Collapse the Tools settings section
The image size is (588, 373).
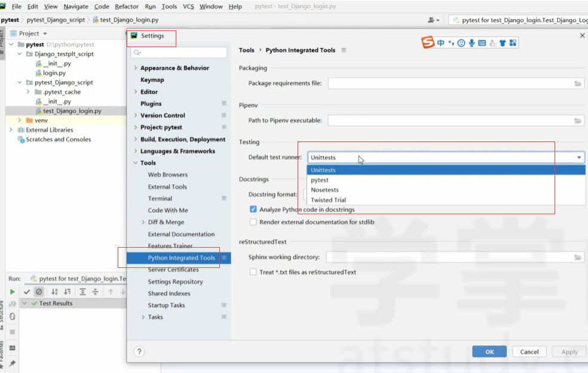coord(136,163)
